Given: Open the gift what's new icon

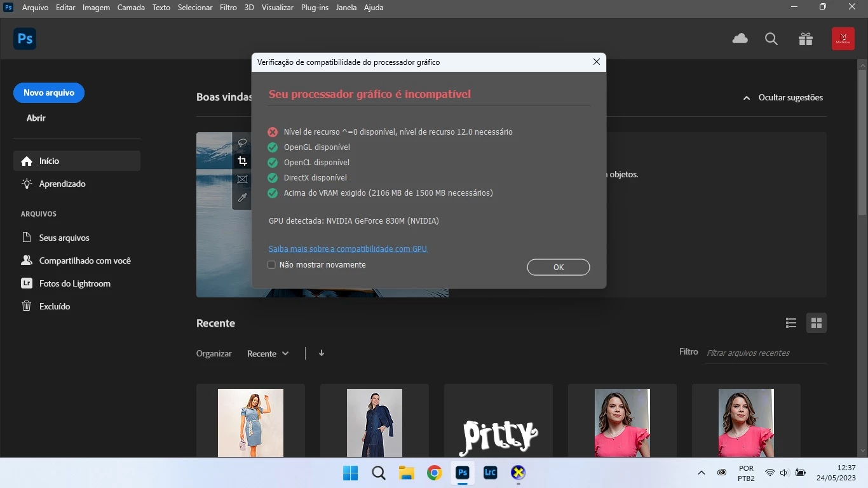Looking at the screenshot, I should tap(806, 39).
